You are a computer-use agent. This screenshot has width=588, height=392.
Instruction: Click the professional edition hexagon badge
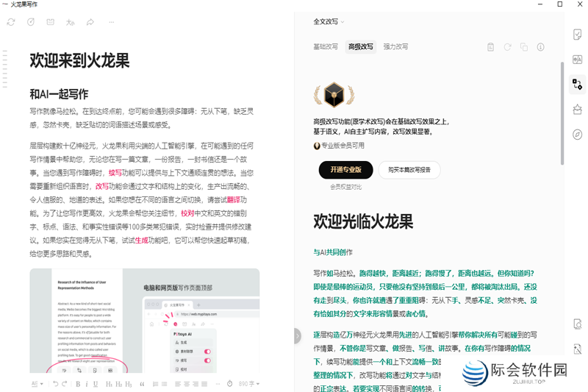pos(334,95)
